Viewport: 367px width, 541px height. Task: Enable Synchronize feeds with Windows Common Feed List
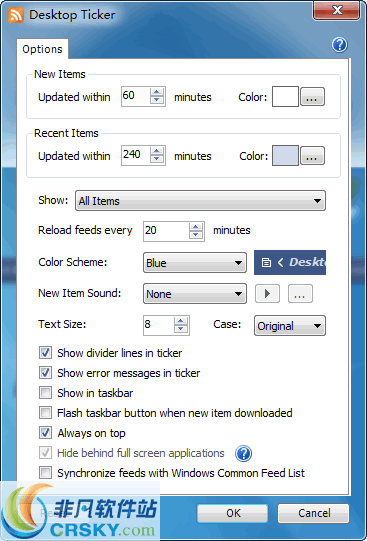click(46, 473)
